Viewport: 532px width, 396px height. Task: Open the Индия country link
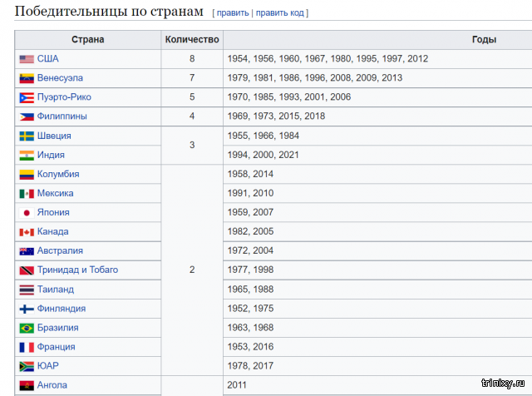[x=51, y=156]
